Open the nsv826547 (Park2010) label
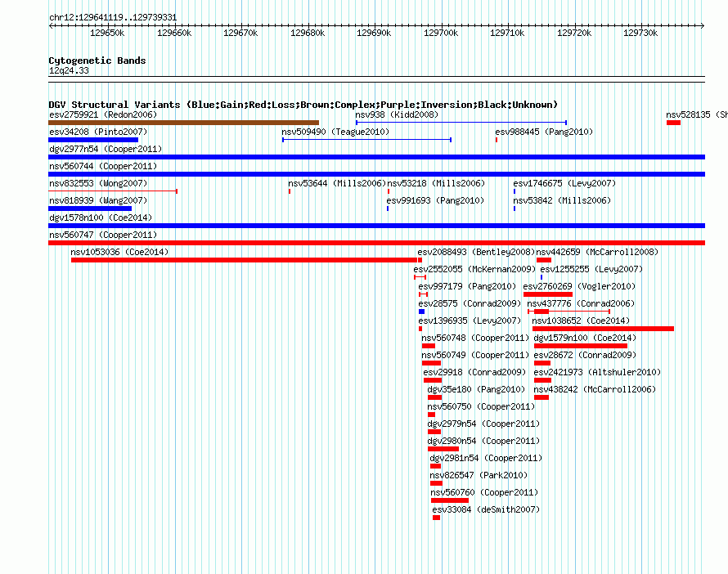 pyautogui.click(x=479, y=475)
